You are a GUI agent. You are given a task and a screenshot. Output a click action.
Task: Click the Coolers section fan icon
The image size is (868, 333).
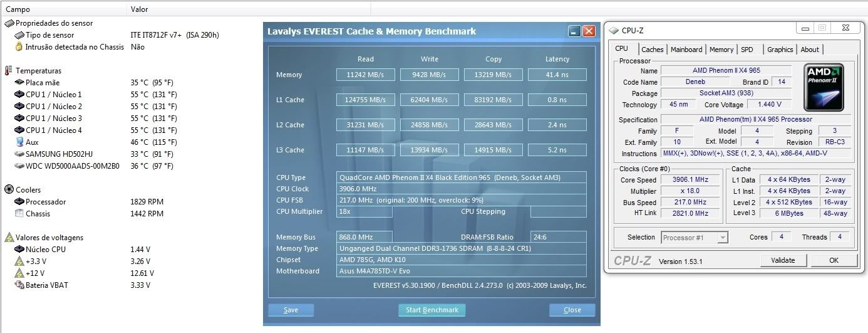pos(9,190)
